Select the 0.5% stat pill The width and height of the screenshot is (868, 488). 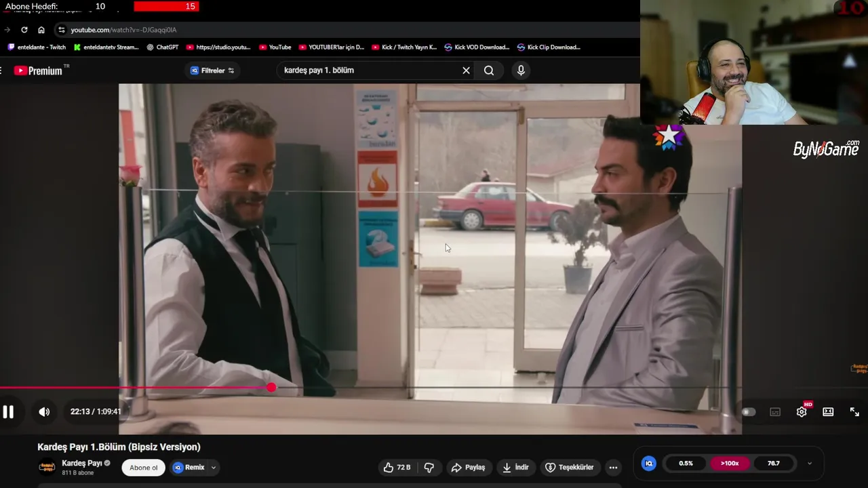(686, 463)
